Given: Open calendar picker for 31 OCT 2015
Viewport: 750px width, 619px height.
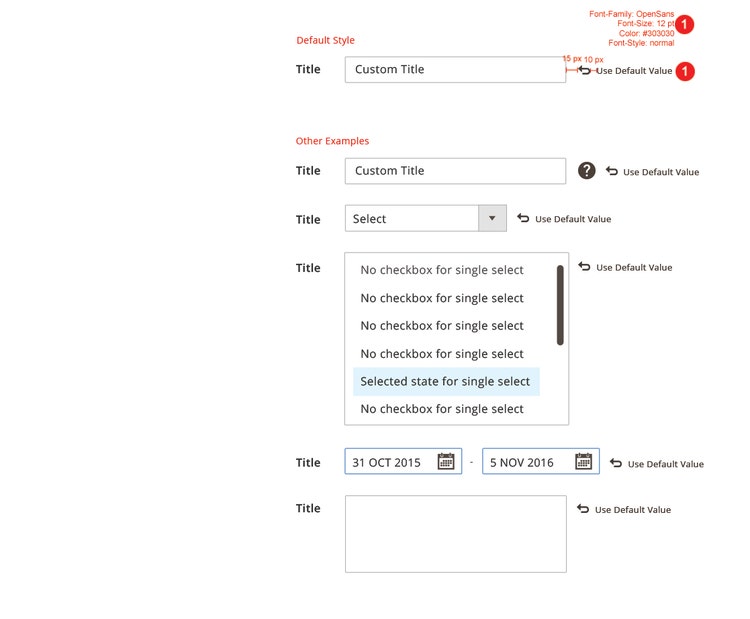Looking at the screenshot, I should (446, 462).
